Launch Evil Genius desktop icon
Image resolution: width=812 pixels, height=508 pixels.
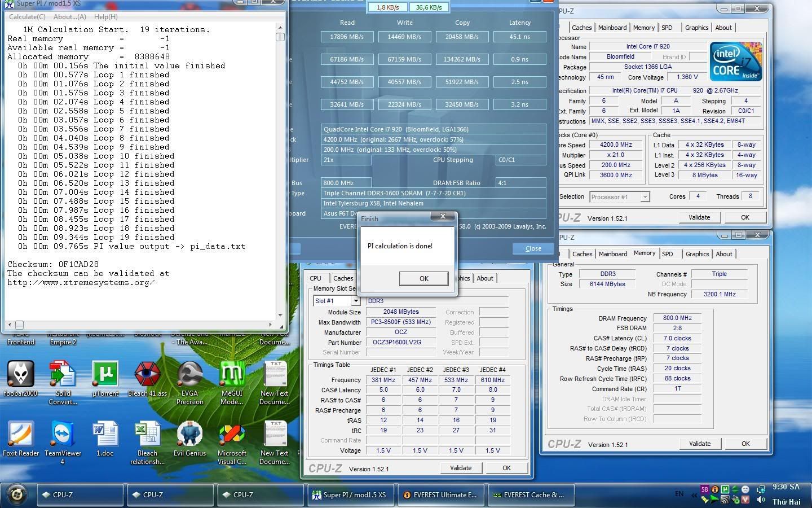pyautogui.click(x=189, y=439)
